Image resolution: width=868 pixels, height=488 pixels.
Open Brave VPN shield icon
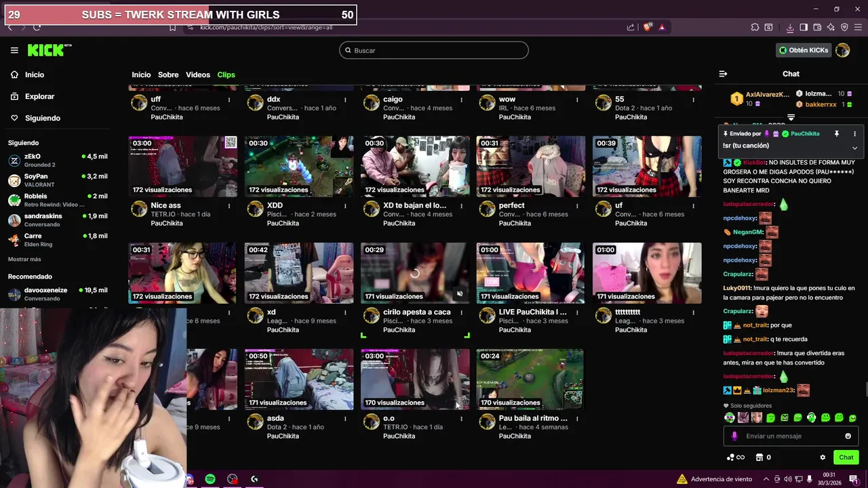844,27
